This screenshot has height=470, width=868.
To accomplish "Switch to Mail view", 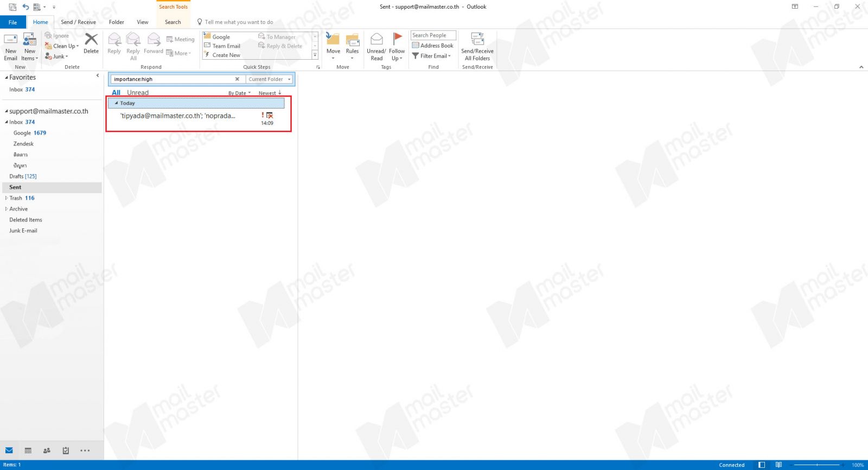I will click(9, 450).
